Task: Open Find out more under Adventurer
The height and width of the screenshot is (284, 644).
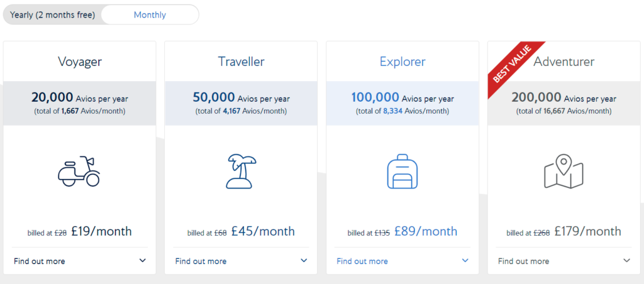Action: [x=524, y=261]
